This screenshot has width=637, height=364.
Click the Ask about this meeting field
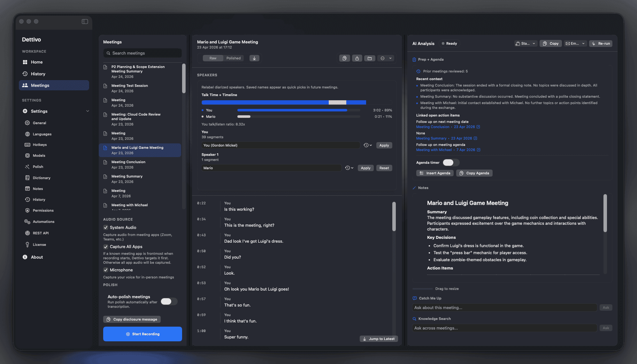tap(504, 307)
